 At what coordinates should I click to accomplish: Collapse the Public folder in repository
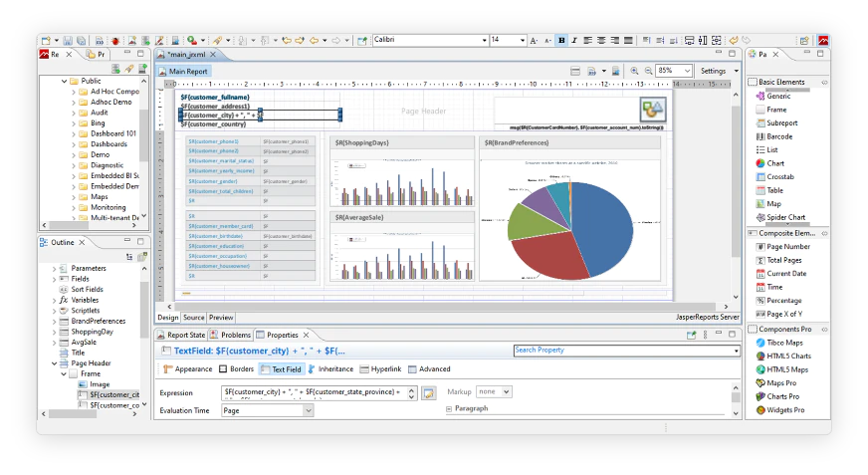65,81
